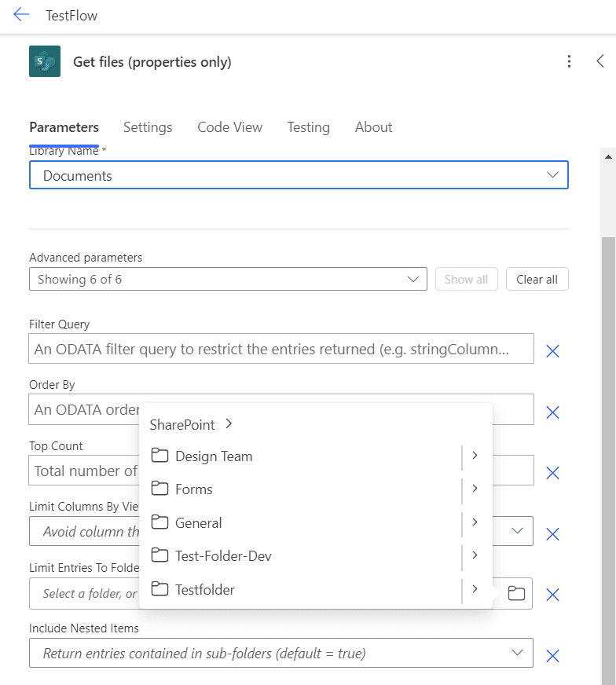Screen dimensions: 616x685
Task: Switch to the Settings tab
Action: 148,127
